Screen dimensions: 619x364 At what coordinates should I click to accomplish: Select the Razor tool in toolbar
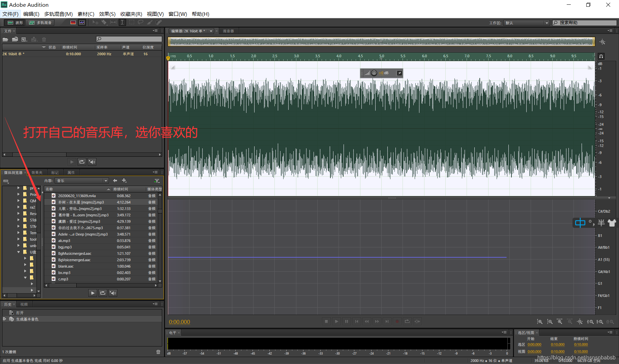(104, 23)
